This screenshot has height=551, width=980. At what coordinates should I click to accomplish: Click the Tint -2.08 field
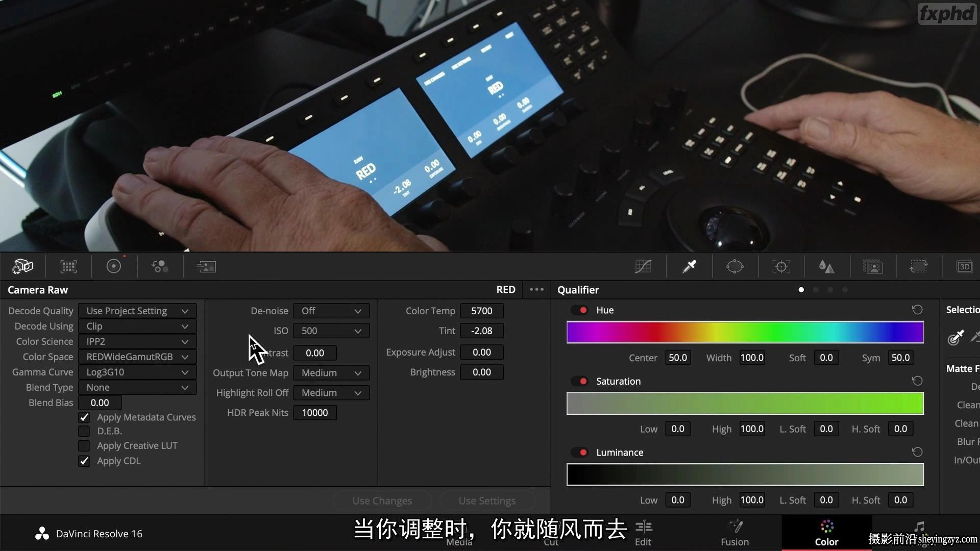[482, 331]
